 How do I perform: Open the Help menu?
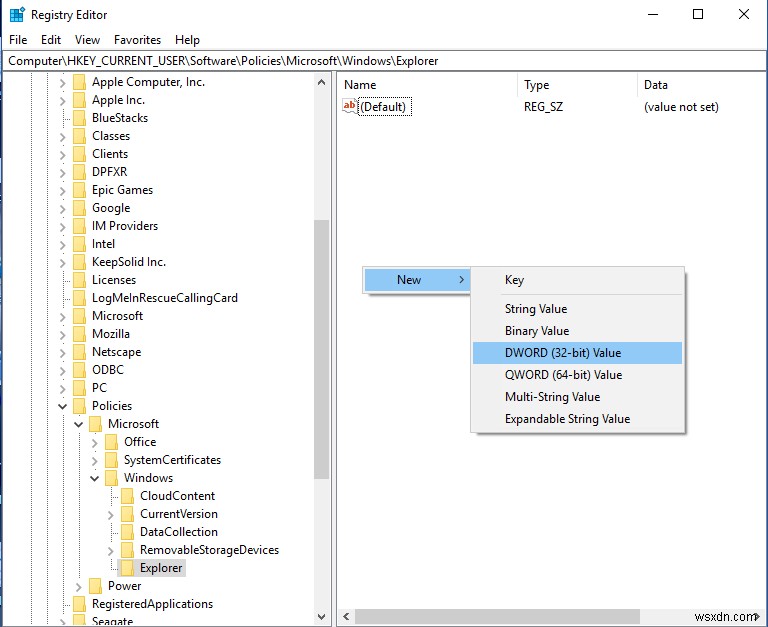tap(187, 40)
